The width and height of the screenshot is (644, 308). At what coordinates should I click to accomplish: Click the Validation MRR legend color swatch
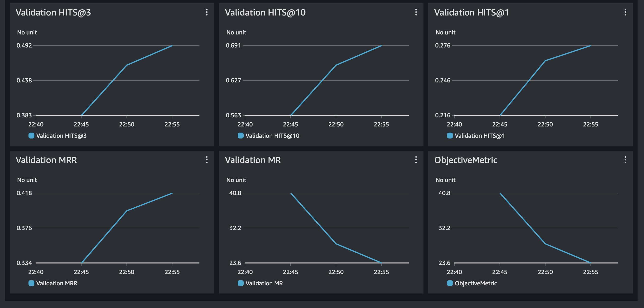coord(31,283)
